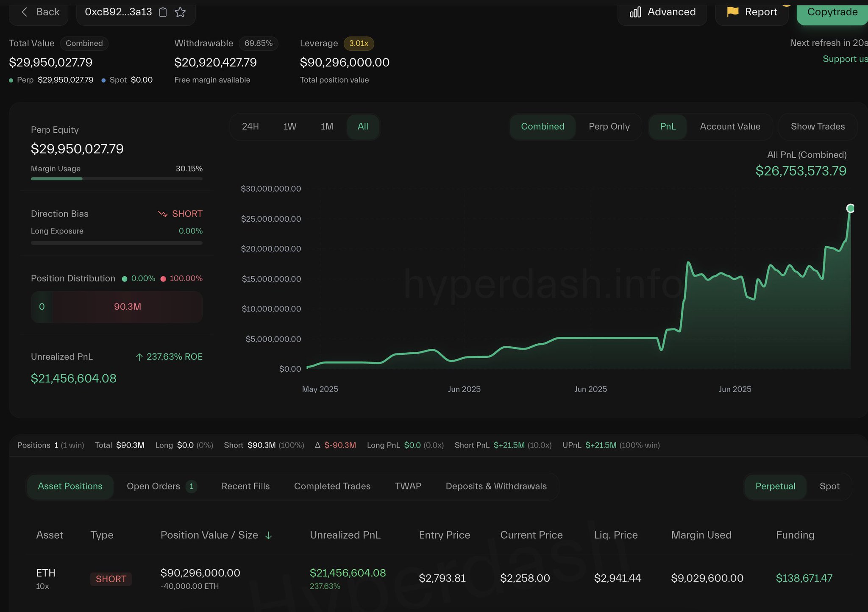Click the yellow Report flag icon
The width and height of the screenshot is (868, 612).
click(733, 12)
